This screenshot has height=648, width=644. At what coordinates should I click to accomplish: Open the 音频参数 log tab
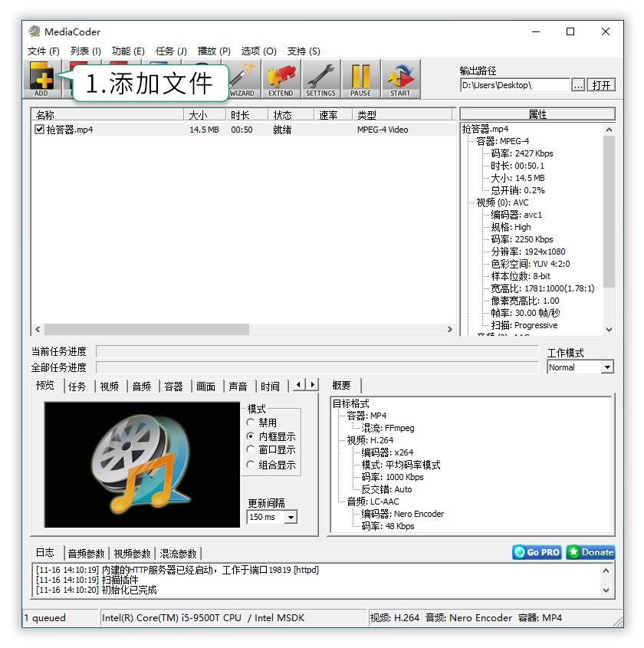point(87,554)
